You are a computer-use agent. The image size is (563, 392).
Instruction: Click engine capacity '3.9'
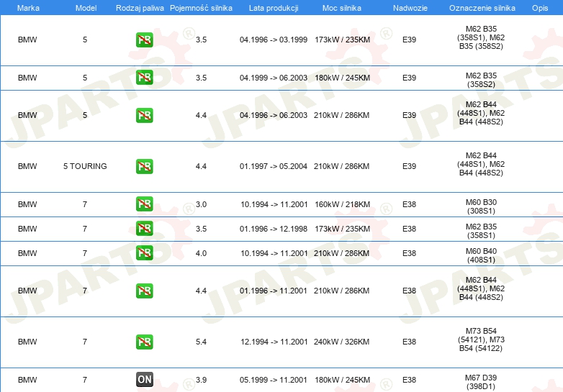[201, 380]
